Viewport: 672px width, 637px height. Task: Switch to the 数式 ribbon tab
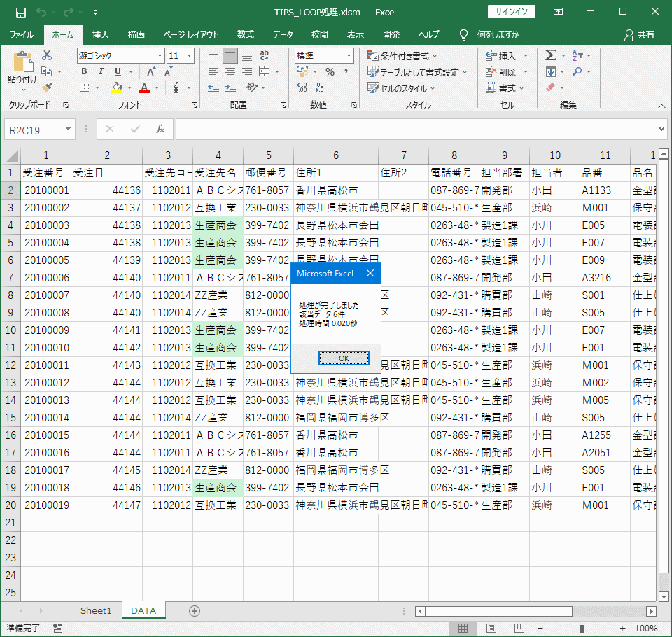coord(246,35)
